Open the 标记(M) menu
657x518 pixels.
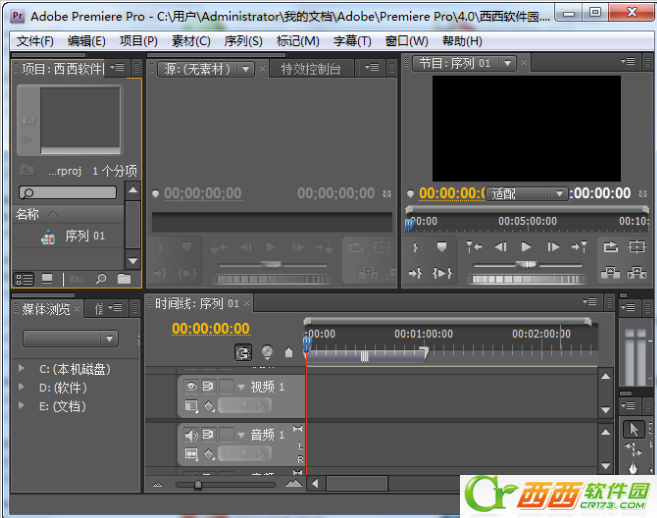[297, 41]
